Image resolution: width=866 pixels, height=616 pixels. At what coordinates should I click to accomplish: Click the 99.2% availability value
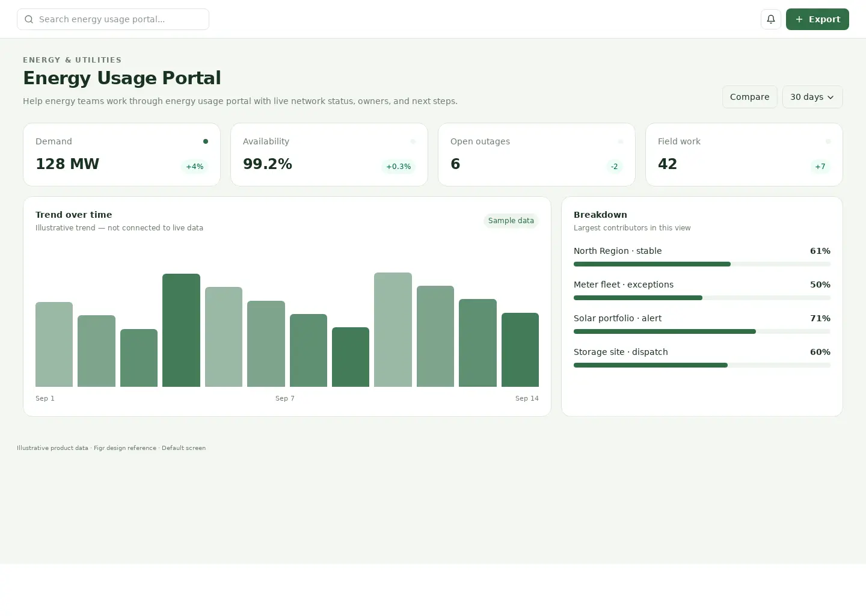coord(268,164)
